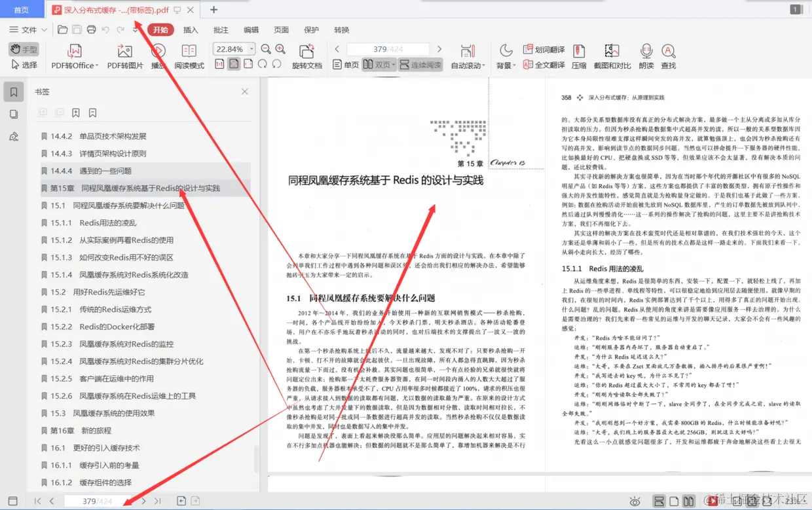Toggle navigation pane icon at bottom-left
This screenshot has width=812, height=510.
[x=12, y=501]
